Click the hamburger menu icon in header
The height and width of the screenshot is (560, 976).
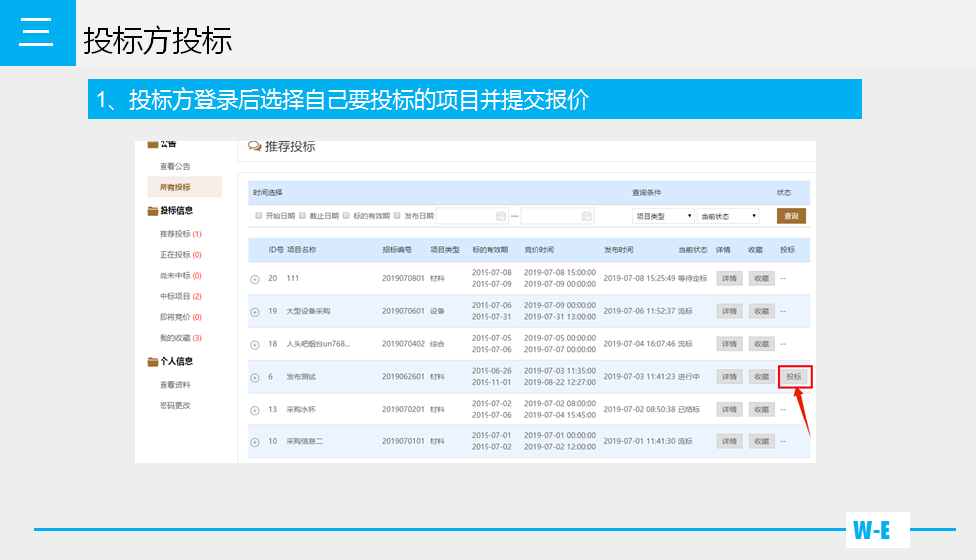tap(37, 33)
